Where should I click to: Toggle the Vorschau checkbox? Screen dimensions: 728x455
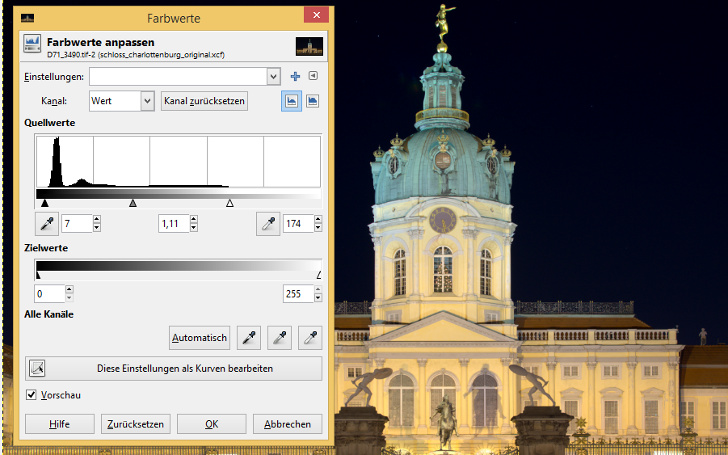click(31, 395)
